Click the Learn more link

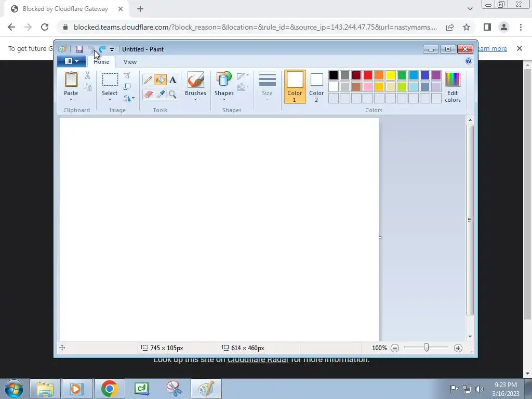point(492,48)
